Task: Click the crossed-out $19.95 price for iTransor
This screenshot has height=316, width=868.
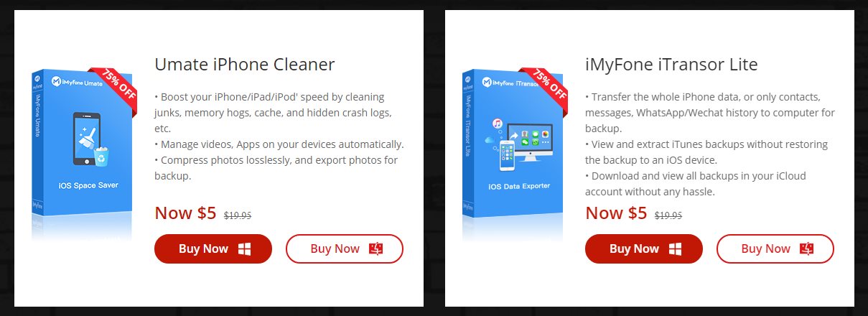Action: point(668,215)
